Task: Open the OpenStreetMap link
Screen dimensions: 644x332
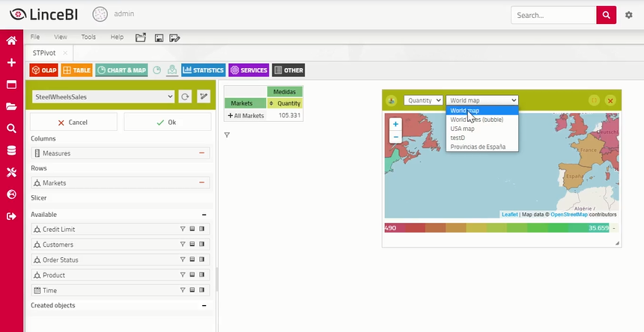Action: pos(569,215)
